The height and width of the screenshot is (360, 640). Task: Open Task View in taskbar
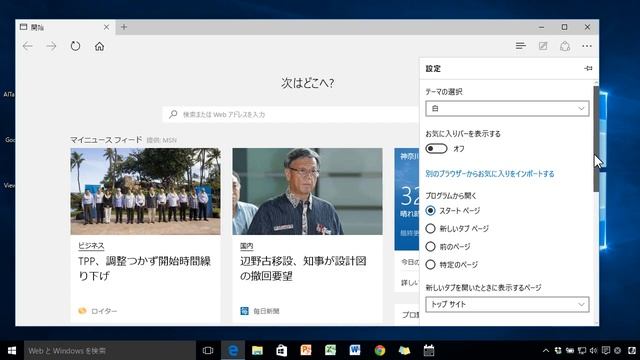coord(208,351)
